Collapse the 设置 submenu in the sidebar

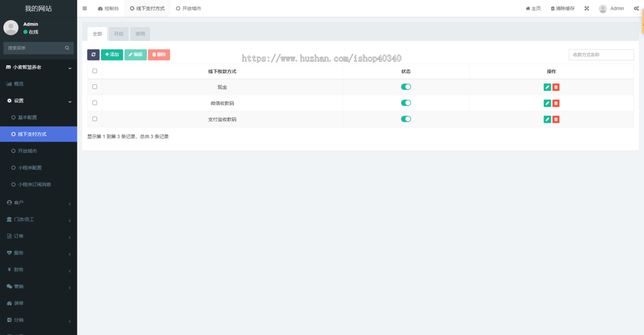click(x=39, y=100)
